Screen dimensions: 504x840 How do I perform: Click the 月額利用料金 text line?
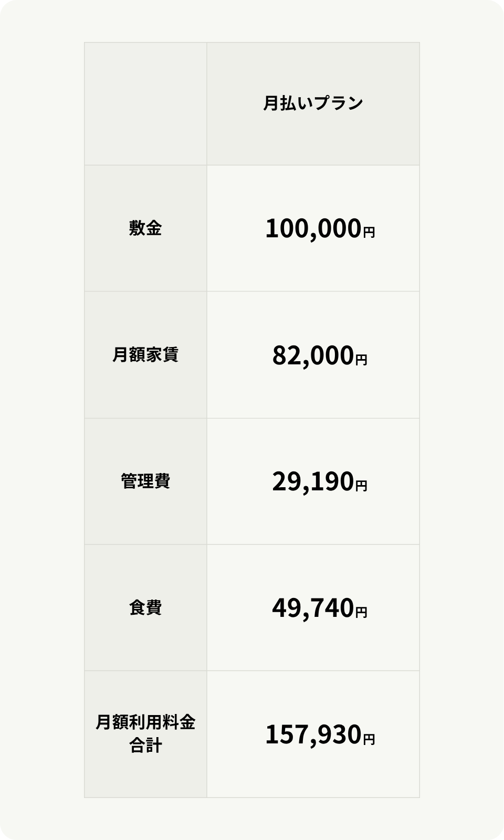click(145, 723)
